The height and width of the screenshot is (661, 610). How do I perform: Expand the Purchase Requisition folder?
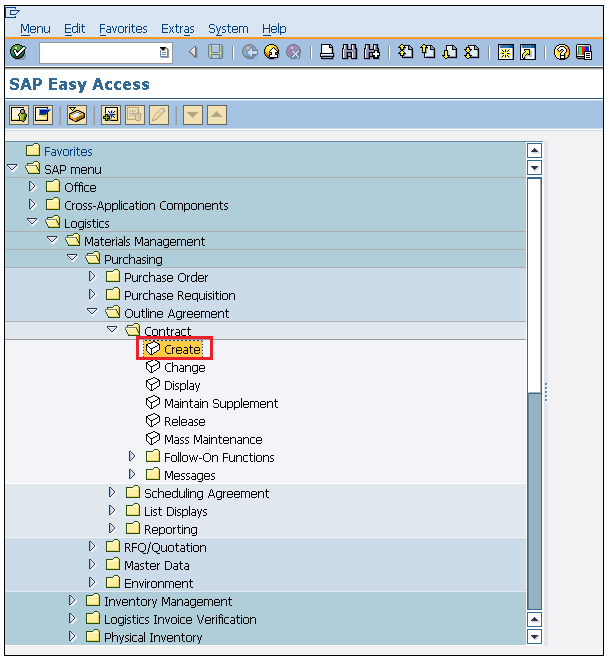(x=92, y=295)
